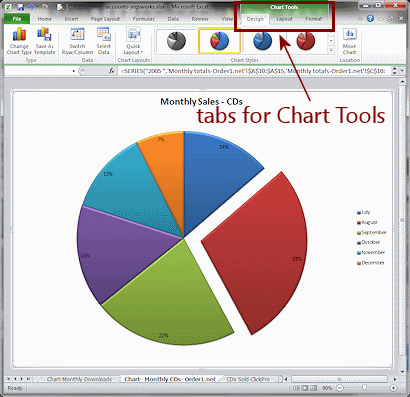Open the Select Data dialog
Image resolution: width=410 pixels, height=397 pixels.
click(x=103, y=41)
